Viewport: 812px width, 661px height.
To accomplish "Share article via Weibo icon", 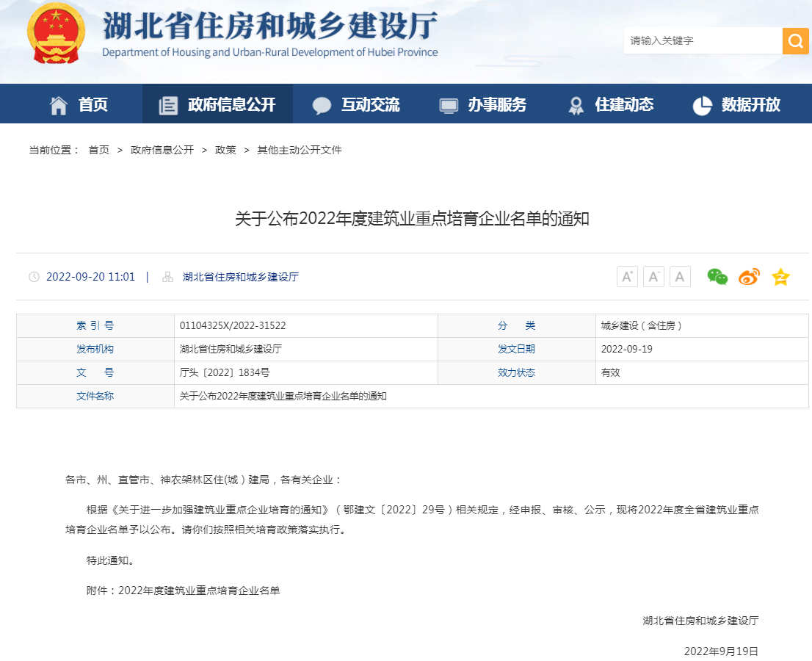I will 749,277.
